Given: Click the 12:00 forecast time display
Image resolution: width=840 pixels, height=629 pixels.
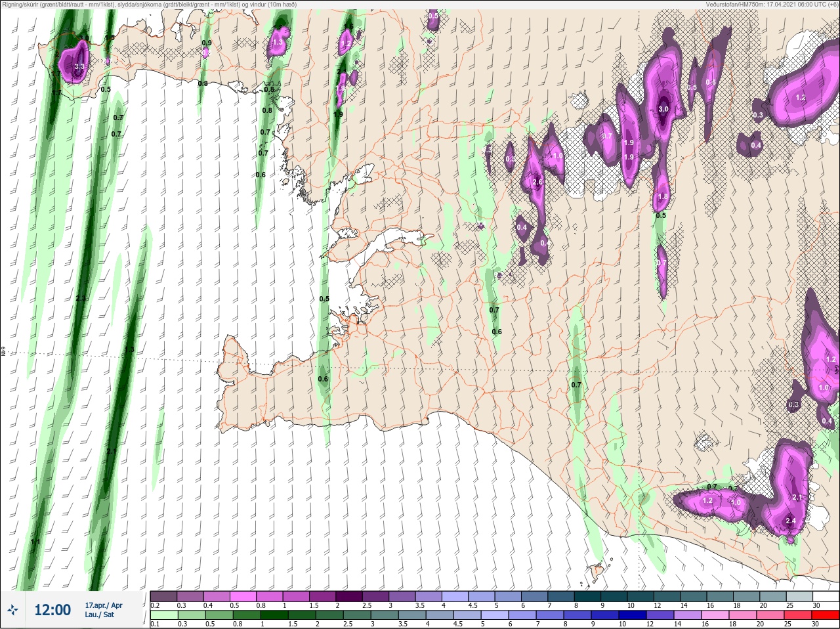Looking at the screenshot, I should [52, 610].
